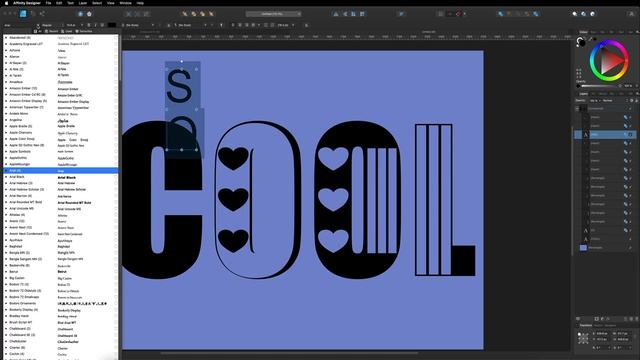640x360 pixels.
Task: Toggle Bold text formatting
Action: pos(89,25)
